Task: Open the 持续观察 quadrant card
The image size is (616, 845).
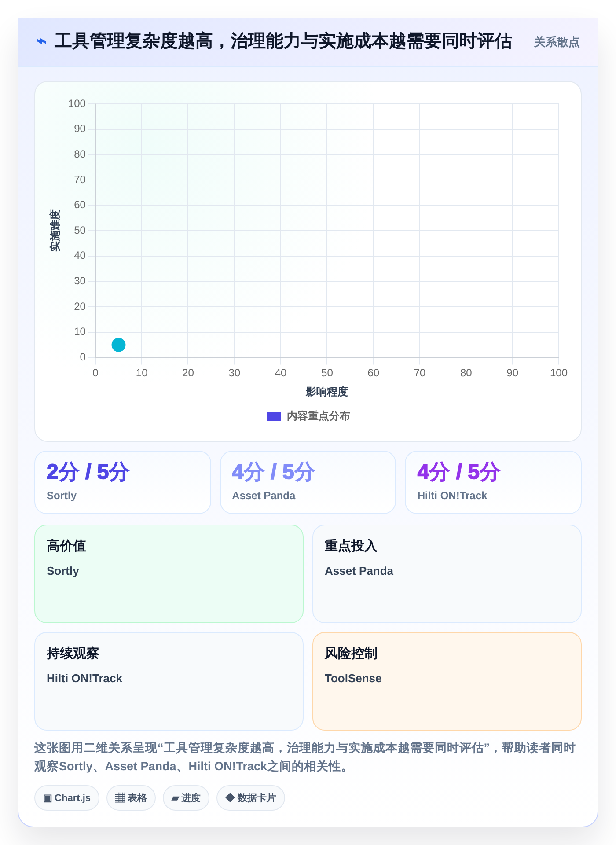Action: pyautogui.click(x=169, y=681)
